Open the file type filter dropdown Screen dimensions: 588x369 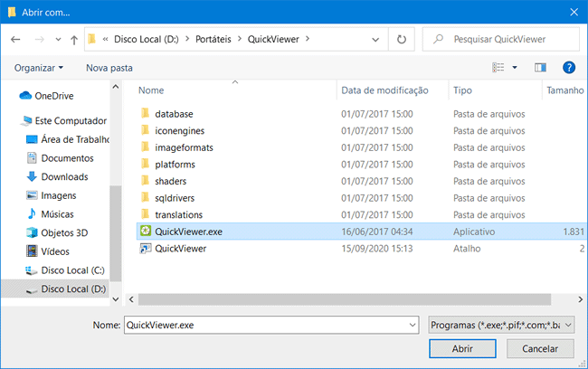point(501,324)
